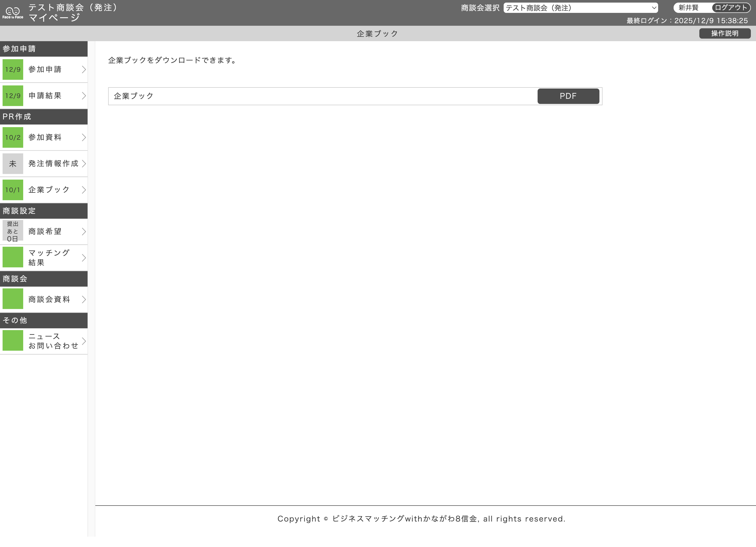Click the 提出あと0日 badge near 商談希望
The height and width of the screenshot is (547, 756).
13,231
